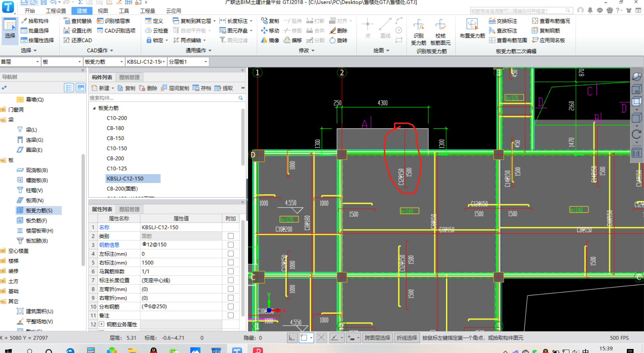Open 查找替换 find and replace

78,21
